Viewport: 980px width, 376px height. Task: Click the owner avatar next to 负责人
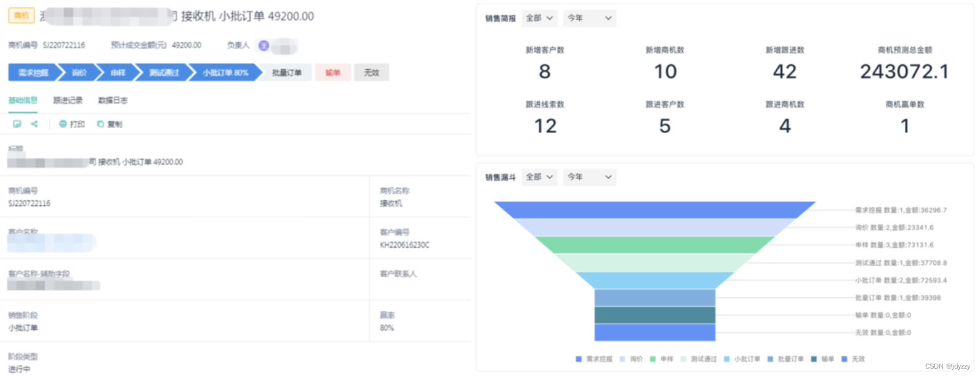click(264, 46)
